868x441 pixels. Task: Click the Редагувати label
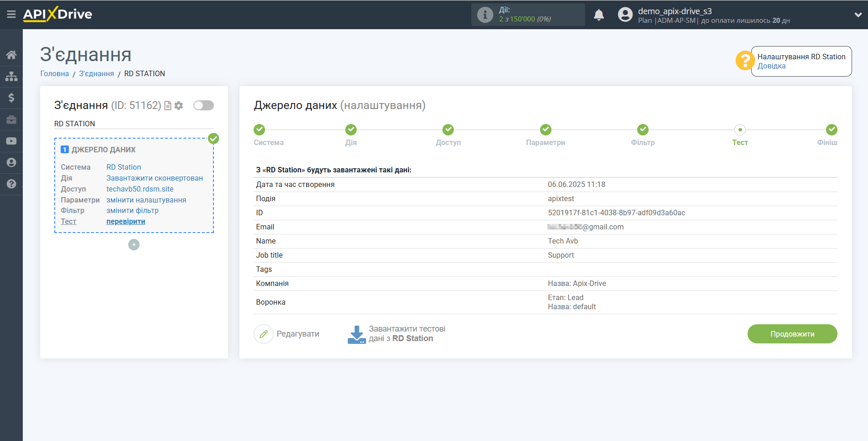pos(298,334)
